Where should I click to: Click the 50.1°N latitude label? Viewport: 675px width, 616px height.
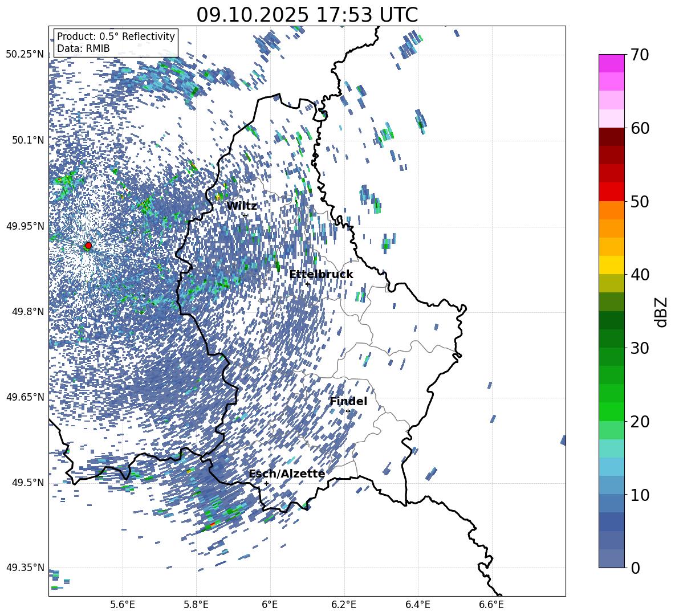(x=27, y=140)
